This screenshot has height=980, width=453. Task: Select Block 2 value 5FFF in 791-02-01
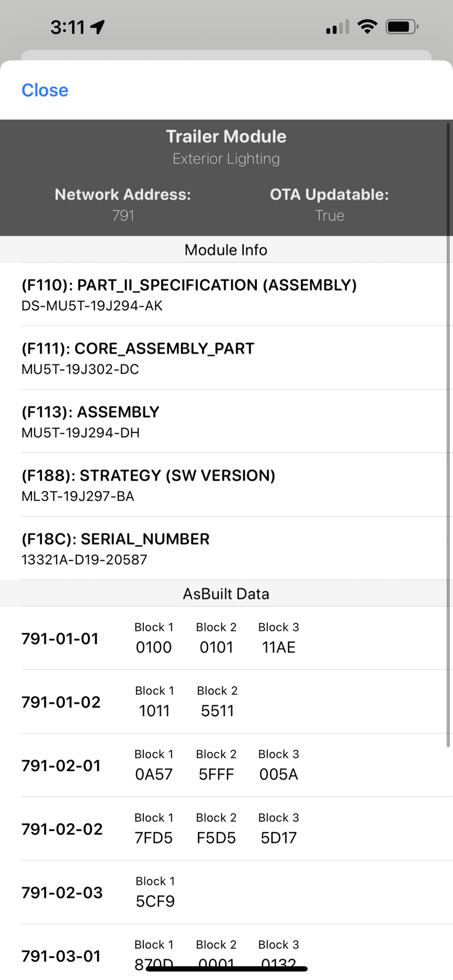pos(216,773)
